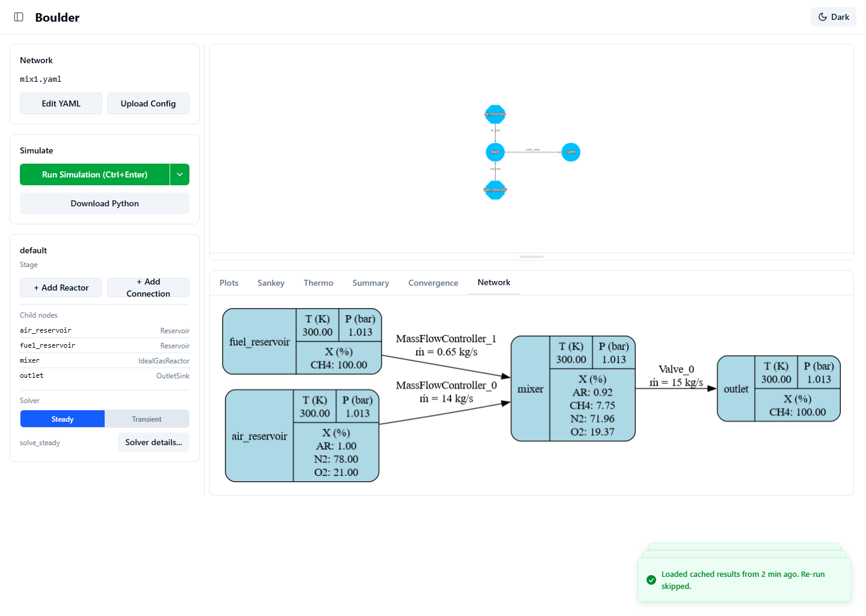
Task: Click the panel resize handle below graph
Action: coord(532,257)
